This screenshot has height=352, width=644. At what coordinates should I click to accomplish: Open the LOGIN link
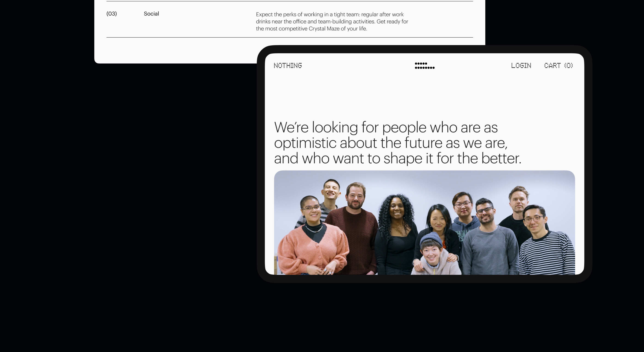[521, 66]
